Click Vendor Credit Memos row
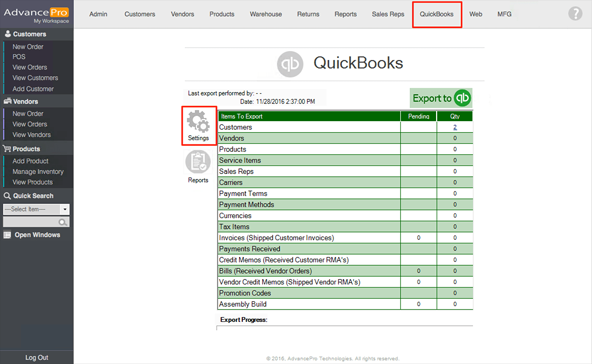This screenshot has height=364, width=592. pos(345,282)
